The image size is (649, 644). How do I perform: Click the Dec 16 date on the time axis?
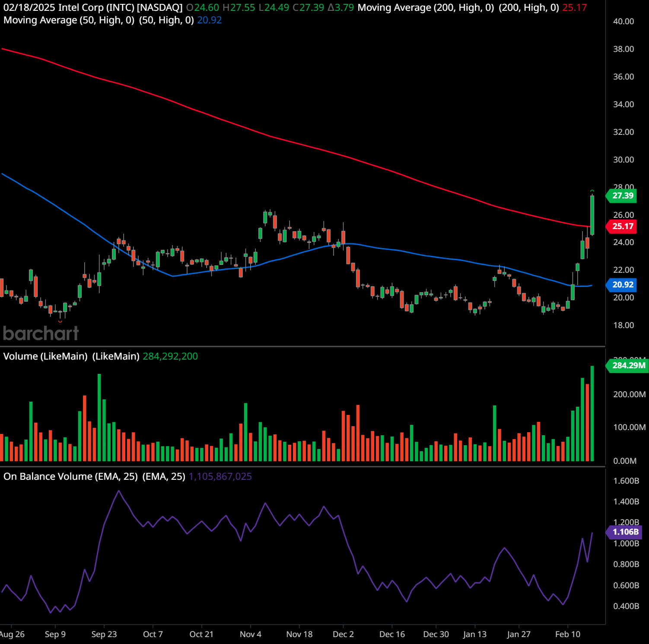[392, 634]
